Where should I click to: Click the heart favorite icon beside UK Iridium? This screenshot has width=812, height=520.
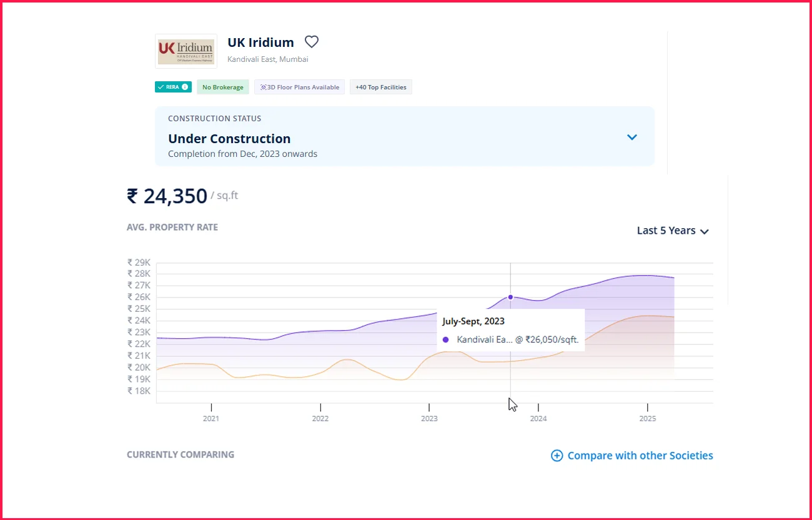pyautogui.click(x=311, y=42)
